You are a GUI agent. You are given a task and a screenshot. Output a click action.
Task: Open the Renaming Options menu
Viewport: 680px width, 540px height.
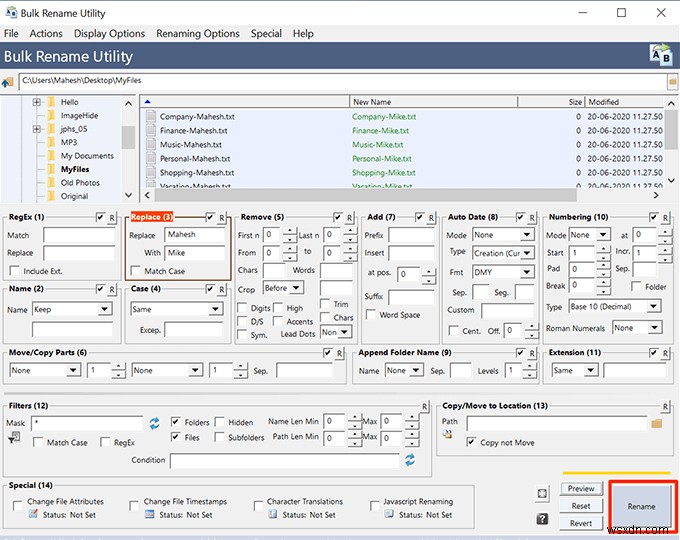198,33
